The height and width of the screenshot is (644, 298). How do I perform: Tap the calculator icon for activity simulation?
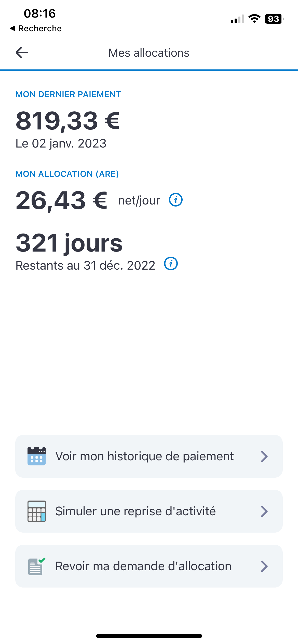pos(37,511)
